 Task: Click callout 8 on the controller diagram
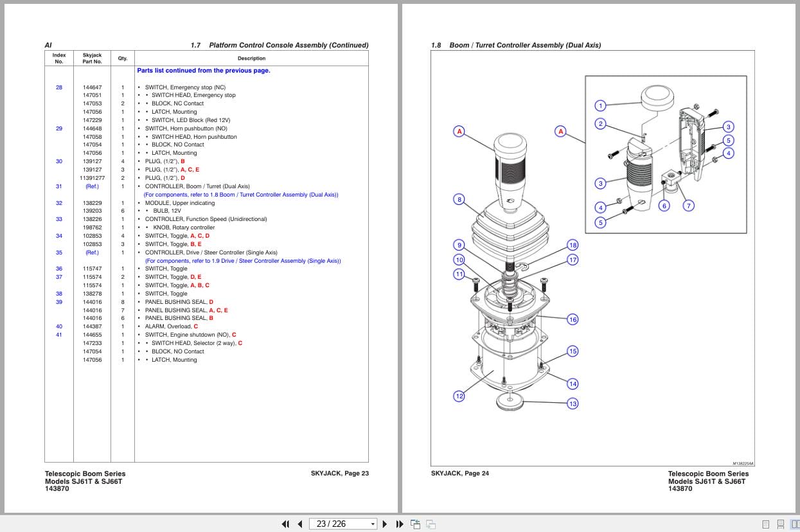click(x=459, y=199)
